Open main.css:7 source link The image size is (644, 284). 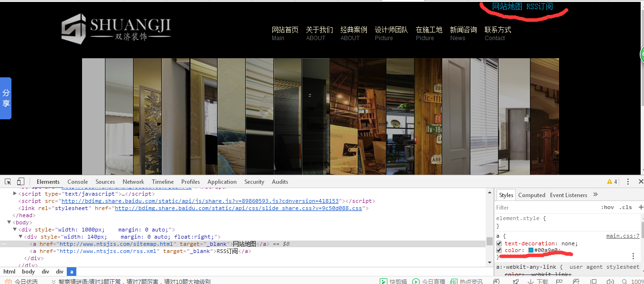623,236
